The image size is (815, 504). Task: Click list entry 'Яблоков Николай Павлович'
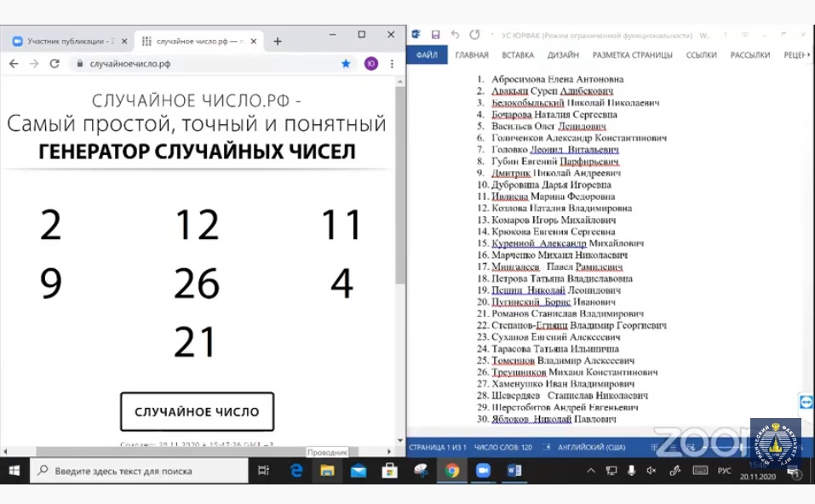[x=554, y=420]
